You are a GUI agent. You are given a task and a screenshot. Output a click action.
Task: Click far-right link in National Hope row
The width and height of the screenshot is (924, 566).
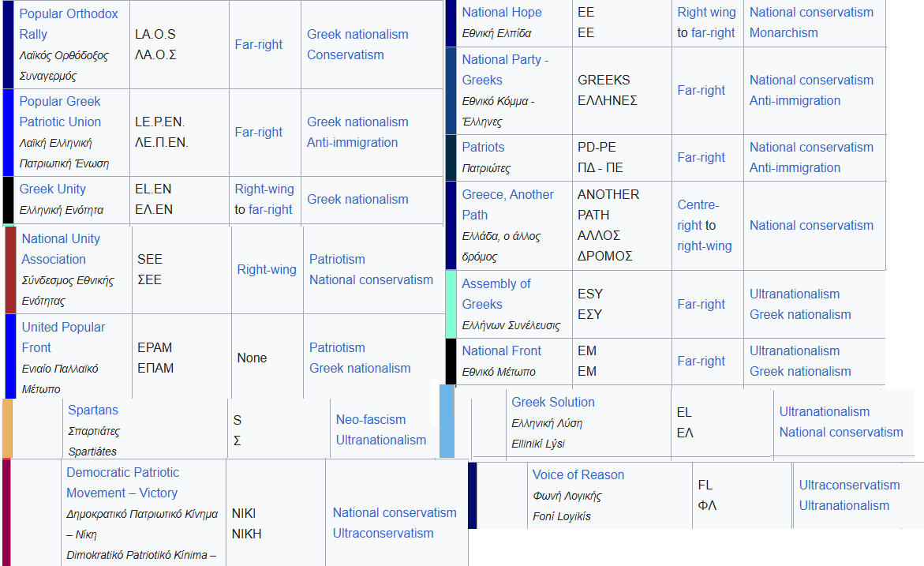click(713, 32)
